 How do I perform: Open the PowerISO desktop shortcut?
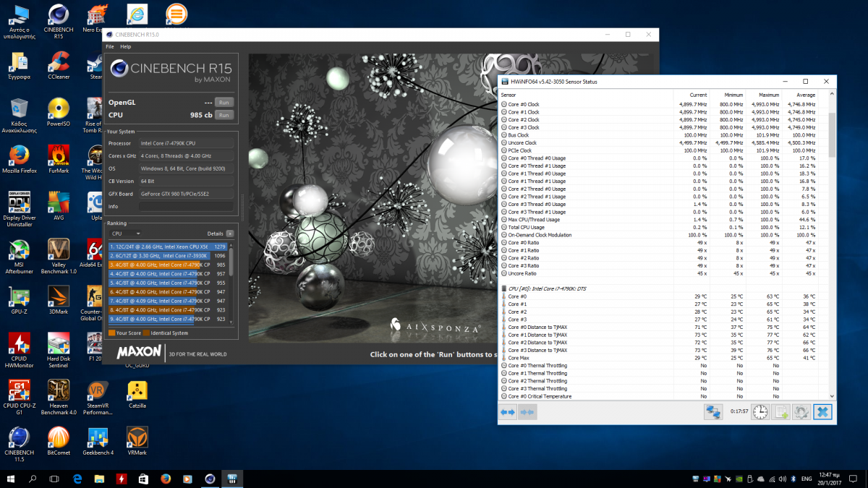coord(58,111)
